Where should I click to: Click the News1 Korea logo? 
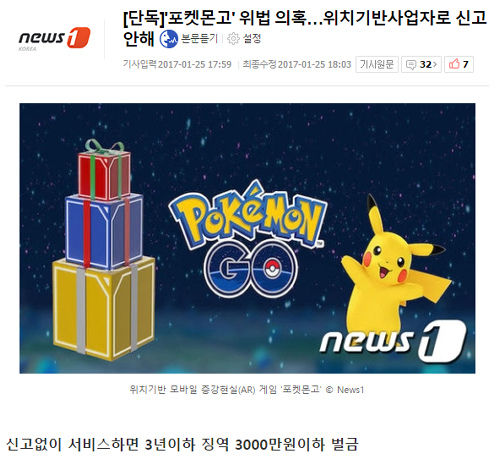pos(54,39)
